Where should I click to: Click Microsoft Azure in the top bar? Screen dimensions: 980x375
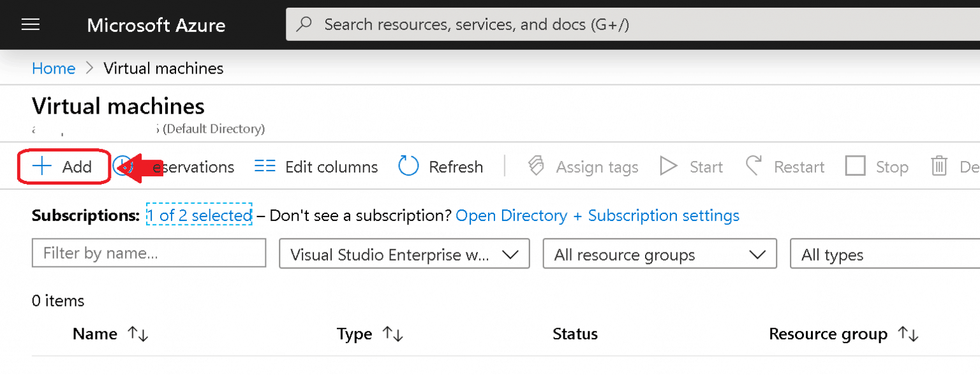pyautogui.click(x=156, y=25)
